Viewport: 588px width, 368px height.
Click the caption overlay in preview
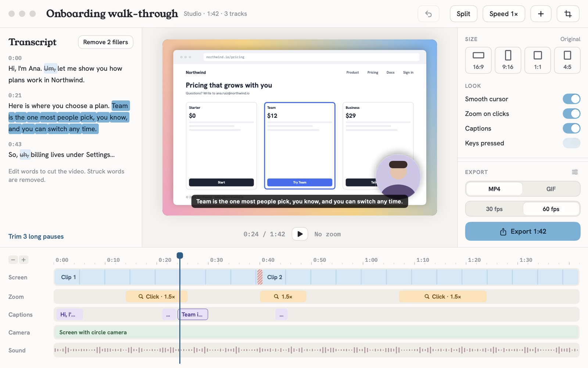pyautogui.click(x=300, y=201)
